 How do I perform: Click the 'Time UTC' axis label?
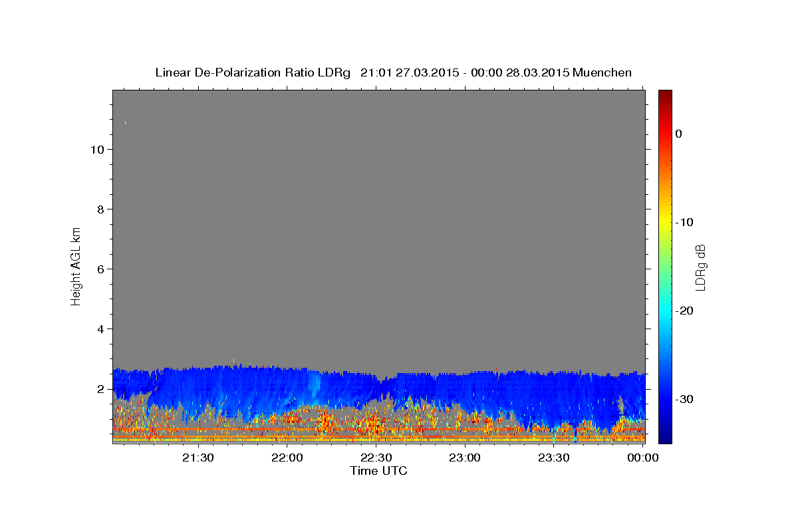(378, 471)
